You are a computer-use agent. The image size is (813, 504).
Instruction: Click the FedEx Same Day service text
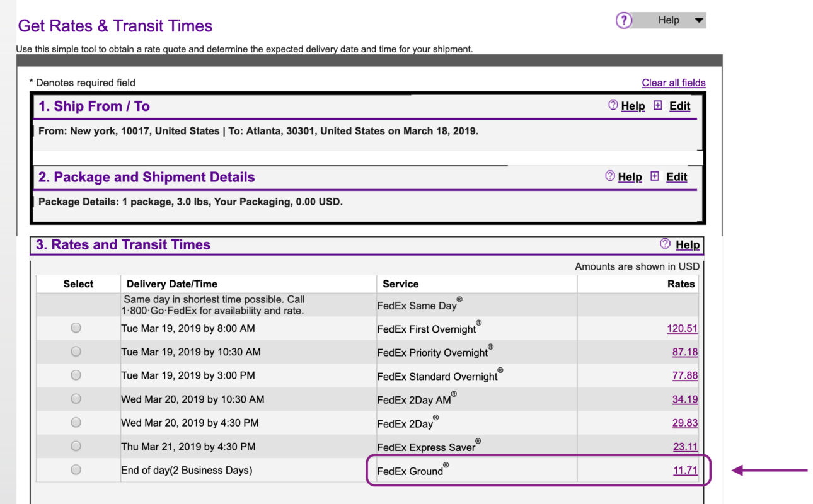click(x=420, y=304)
